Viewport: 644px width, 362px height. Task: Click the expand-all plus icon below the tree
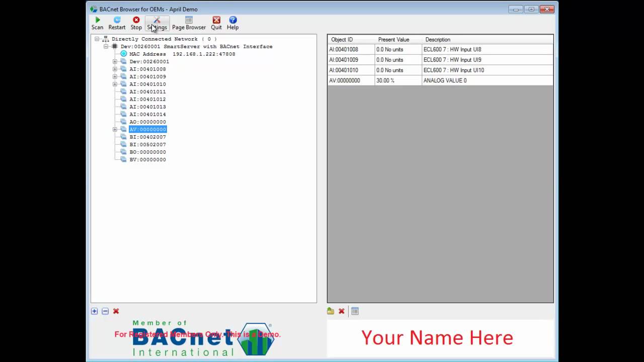pyautogui.click(x=94, y=311)
